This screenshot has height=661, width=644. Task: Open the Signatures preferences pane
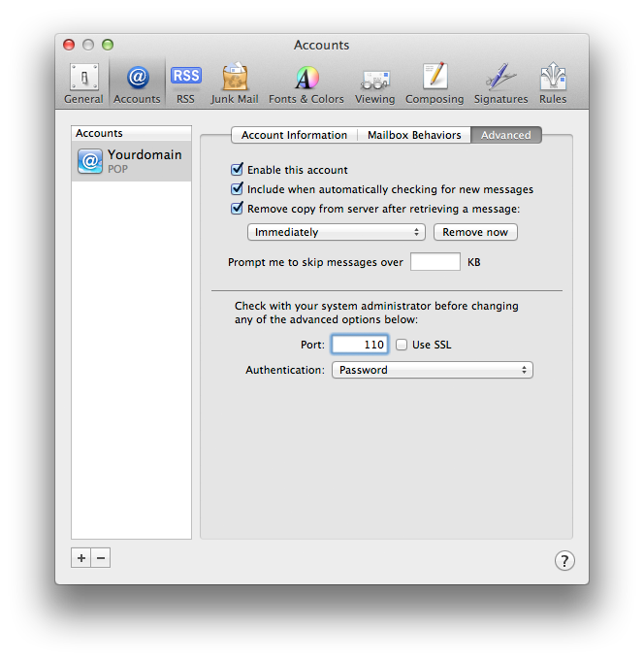click(500, 83)
